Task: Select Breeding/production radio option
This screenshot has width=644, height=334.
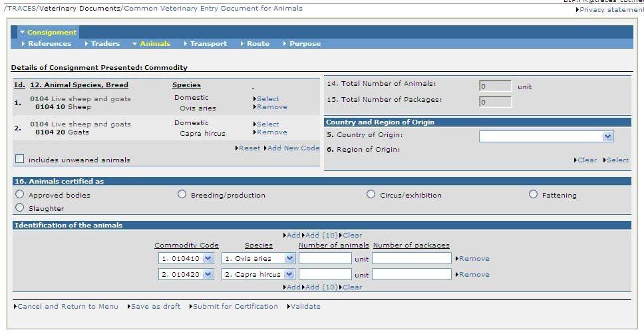Action: pos(182,194)
